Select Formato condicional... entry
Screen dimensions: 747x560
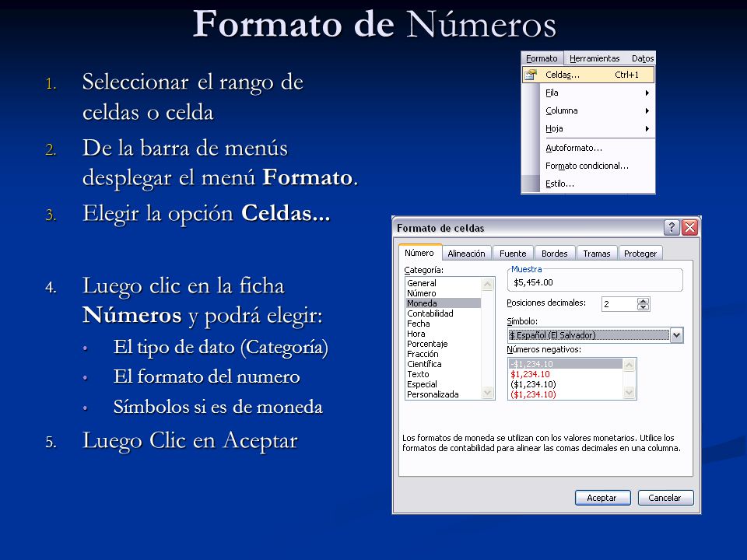[x=588, y=166]
